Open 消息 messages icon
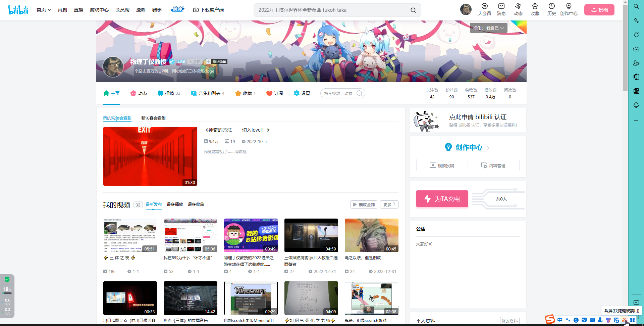644x326 pixels. pos(501,9)
